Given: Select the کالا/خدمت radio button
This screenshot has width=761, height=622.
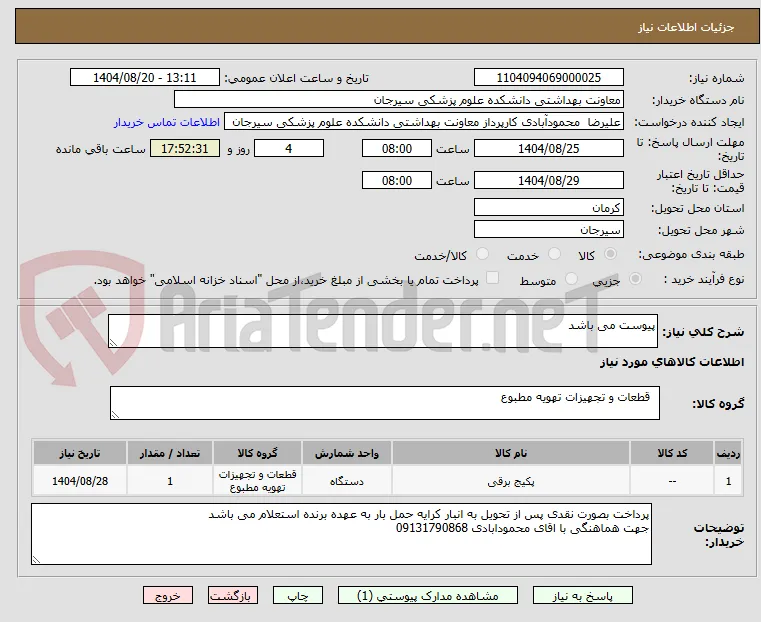Looking at the screenshot, I should click(x=482, y=254).
